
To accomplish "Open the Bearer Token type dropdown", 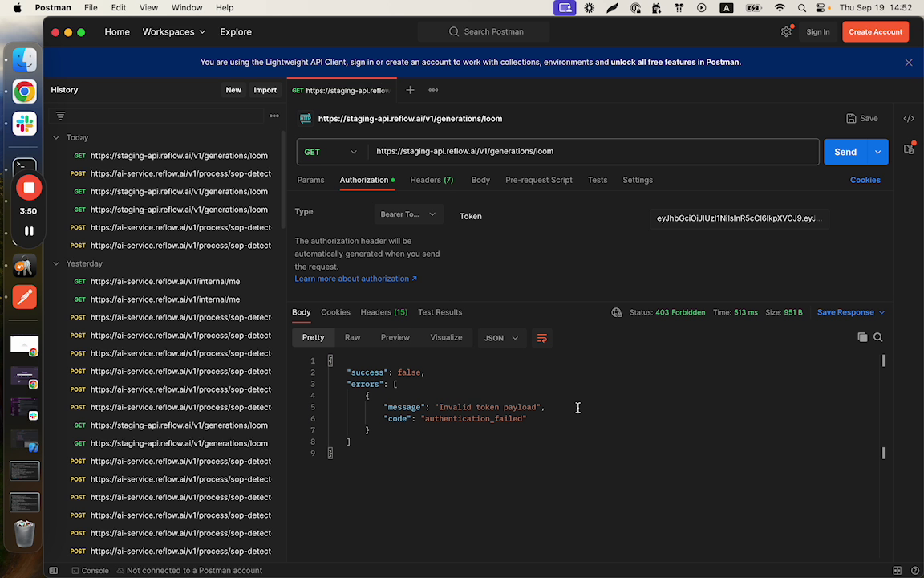I will click(409, 214).
